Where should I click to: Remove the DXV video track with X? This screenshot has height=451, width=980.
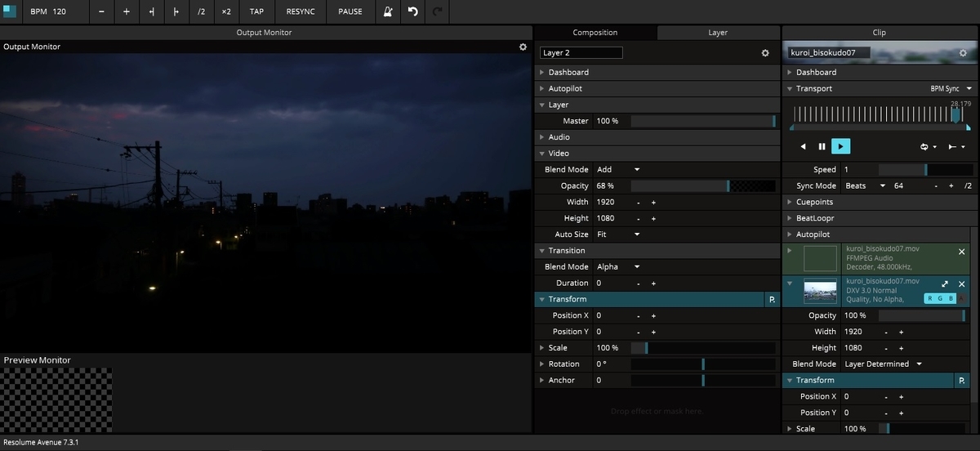click(x=962, y=284)
